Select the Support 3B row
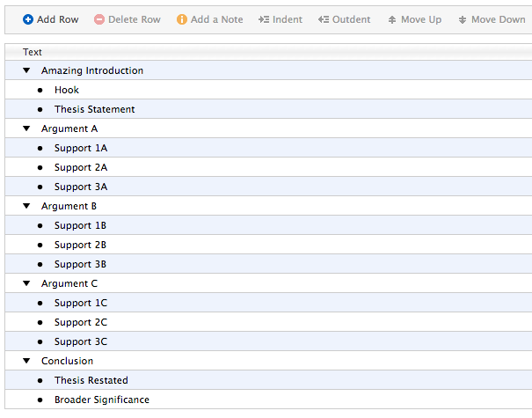This screenshot has height=418, width=532. 80,264
